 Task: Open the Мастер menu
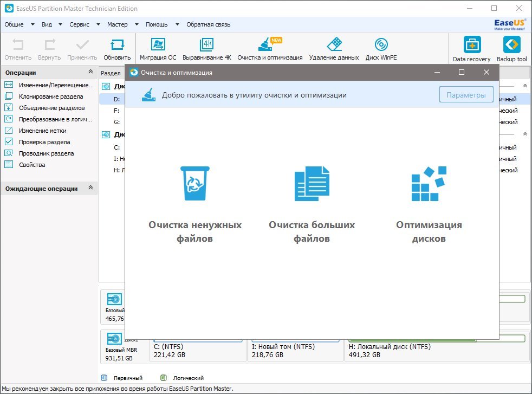[x=122, y=24]
